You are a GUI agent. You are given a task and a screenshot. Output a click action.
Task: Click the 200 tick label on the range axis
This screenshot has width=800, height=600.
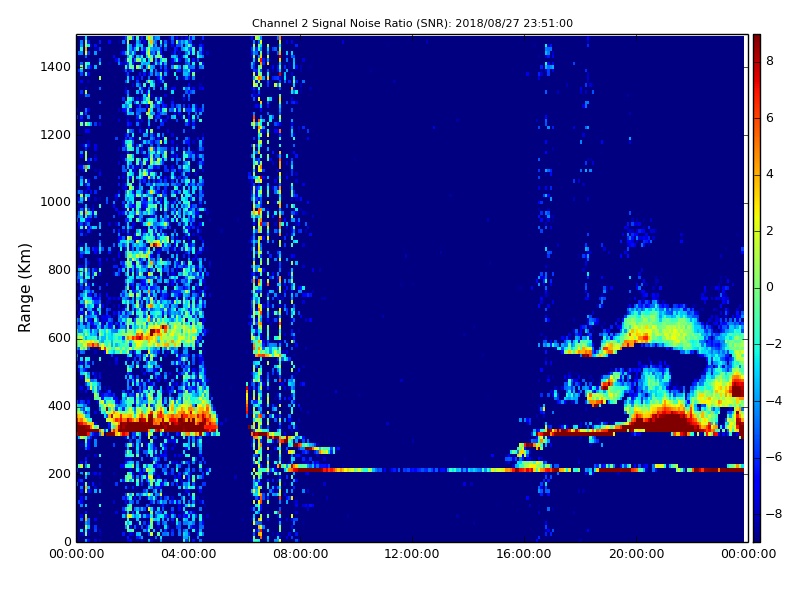tap(59, 473)
